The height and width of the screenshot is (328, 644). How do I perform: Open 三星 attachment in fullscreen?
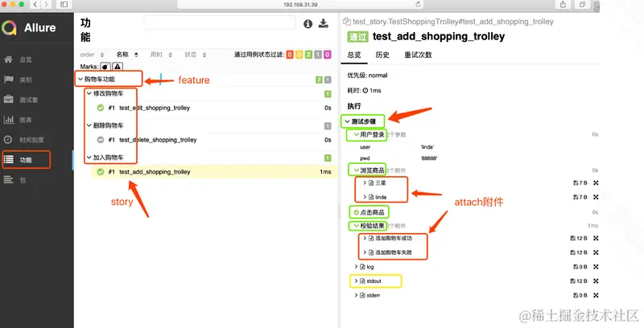point(596,182)
